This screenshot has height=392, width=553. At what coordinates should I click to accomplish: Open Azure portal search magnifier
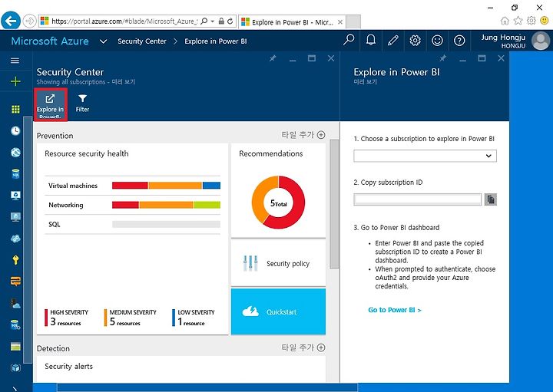pos(349,41)
